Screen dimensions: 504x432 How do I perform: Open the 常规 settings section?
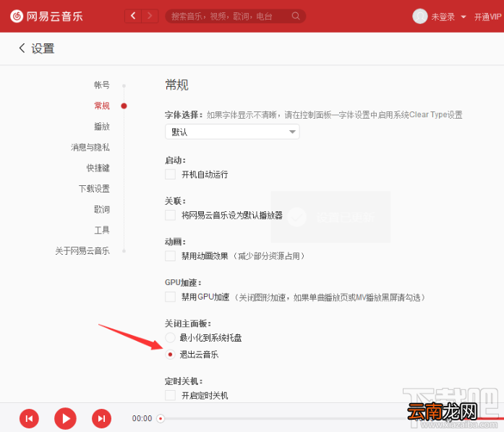point(102,106)
